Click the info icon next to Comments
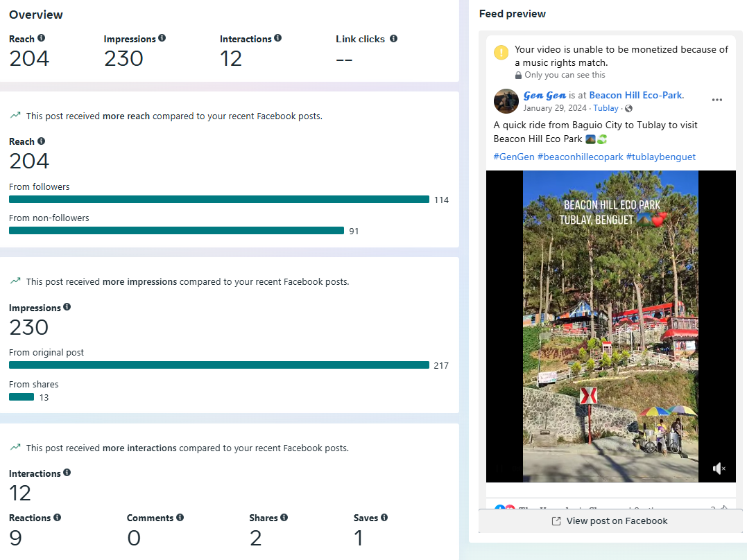 click(180, 518)
